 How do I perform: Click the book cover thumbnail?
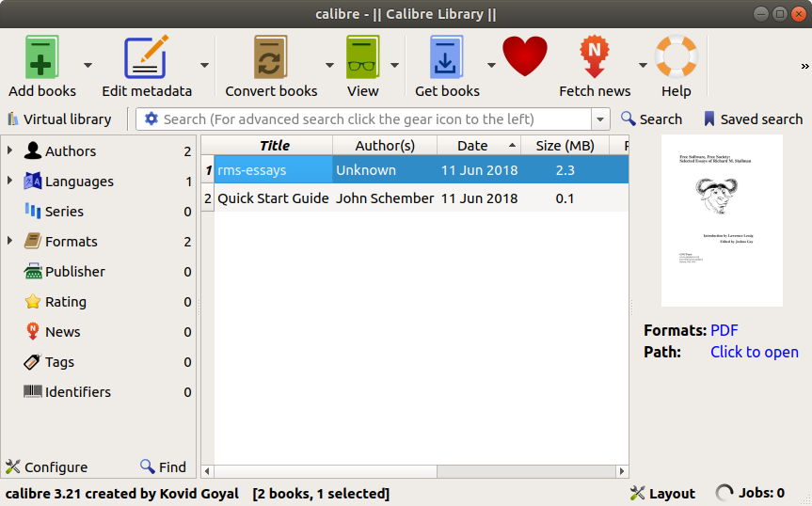tap(722, 221)
